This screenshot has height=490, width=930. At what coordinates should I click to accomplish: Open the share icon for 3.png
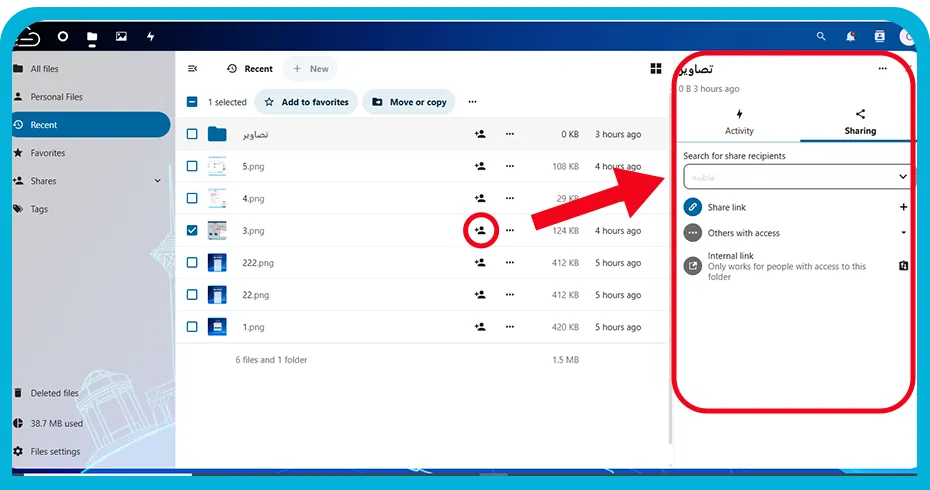coord(480,230)
